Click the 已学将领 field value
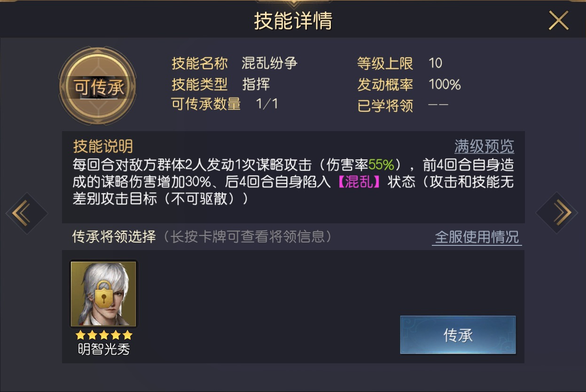Screen dimensions: 586x392 (438, 104)
